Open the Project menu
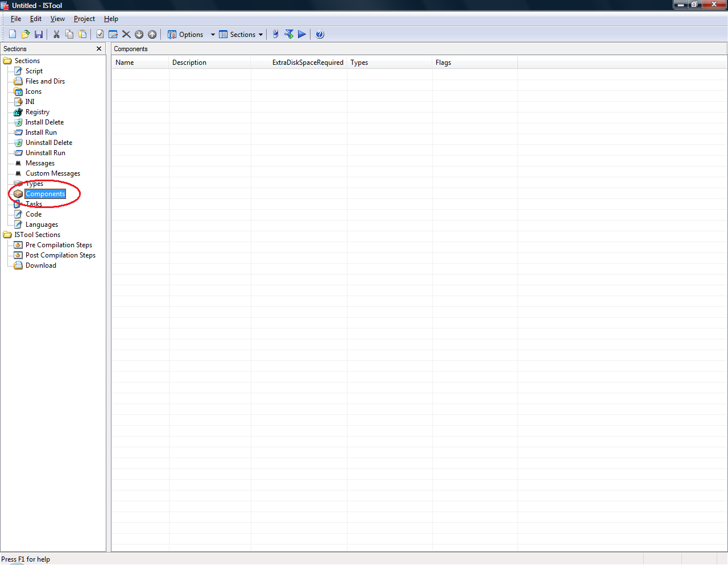Viewport: 728px width, 565px height. (x=84, y=19)
